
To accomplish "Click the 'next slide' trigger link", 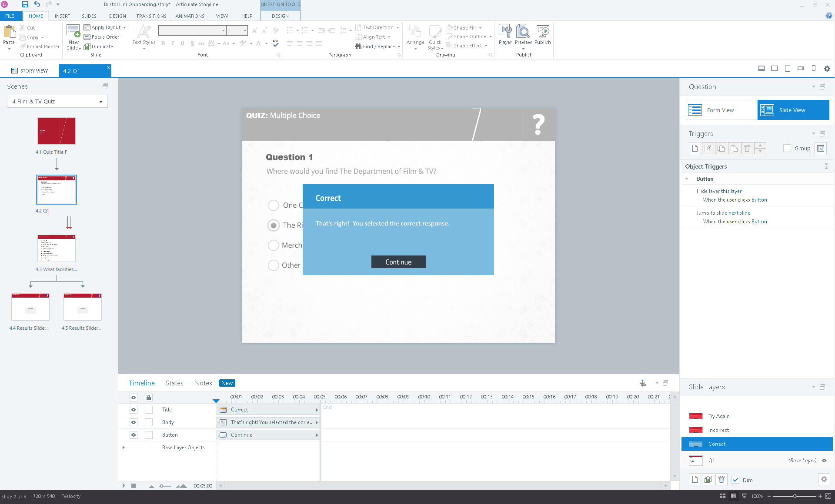I will pyautogui.click(x=739, y=213).
